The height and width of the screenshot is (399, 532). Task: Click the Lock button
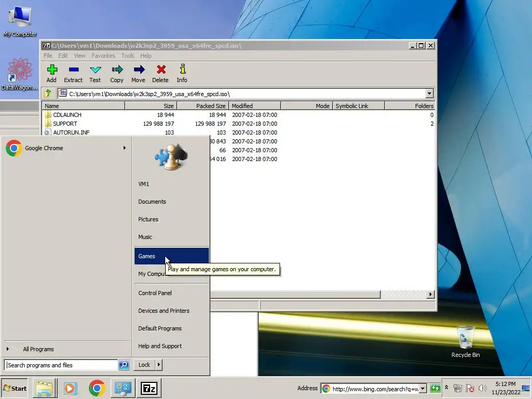(144, 365)
